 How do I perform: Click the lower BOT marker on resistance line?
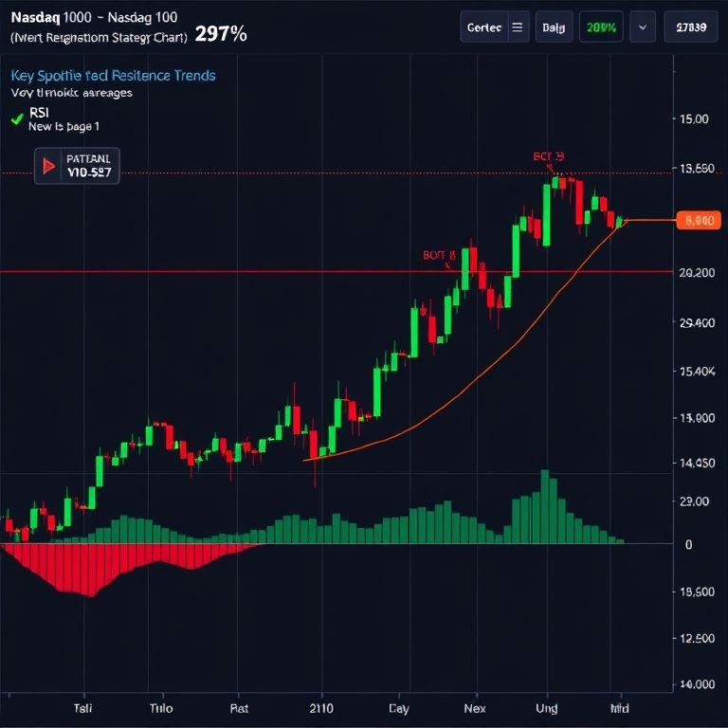tap(439, 255)
